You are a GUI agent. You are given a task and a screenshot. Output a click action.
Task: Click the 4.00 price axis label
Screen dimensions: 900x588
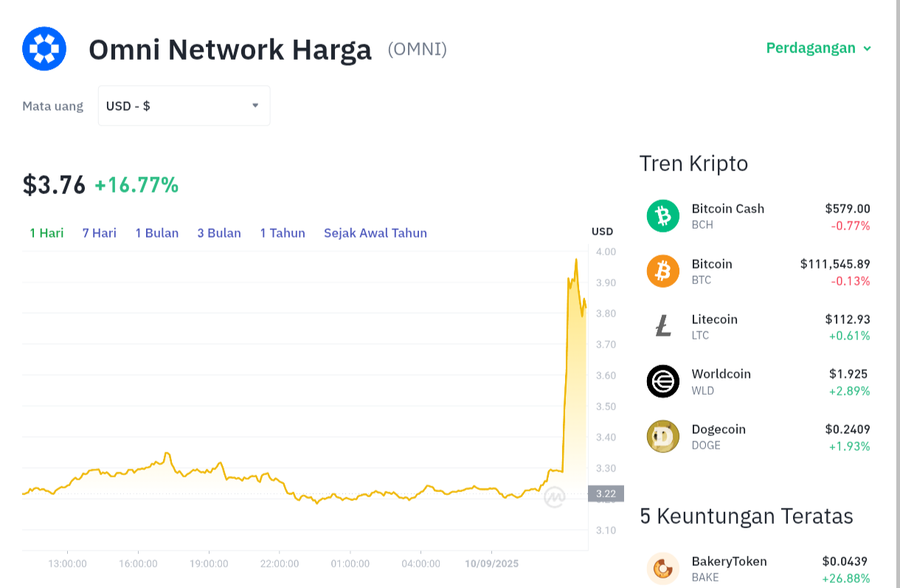click(x=606, y=252)
